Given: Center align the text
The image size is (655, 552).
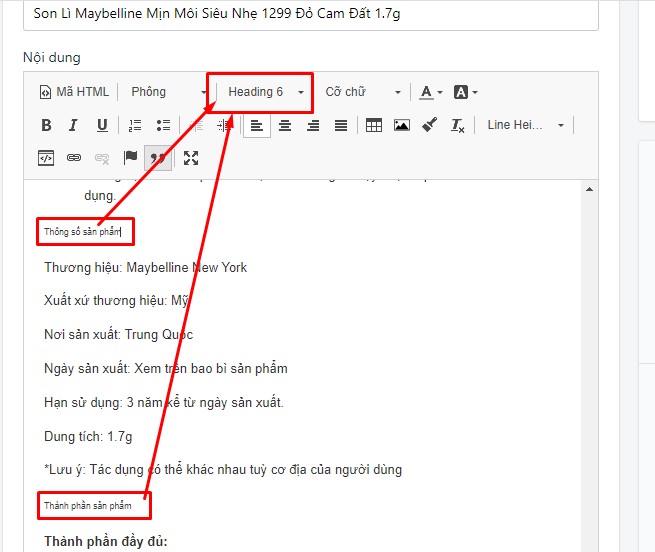Looking at the screenshot, I should pos(285,125).
